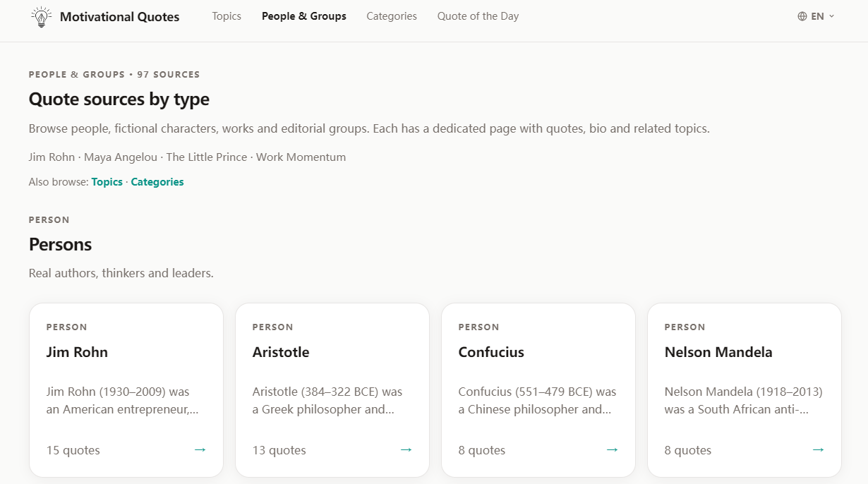Click the lightbulb logo icon
This screenshot has width=868, height=484.
(x=42, y=17)
